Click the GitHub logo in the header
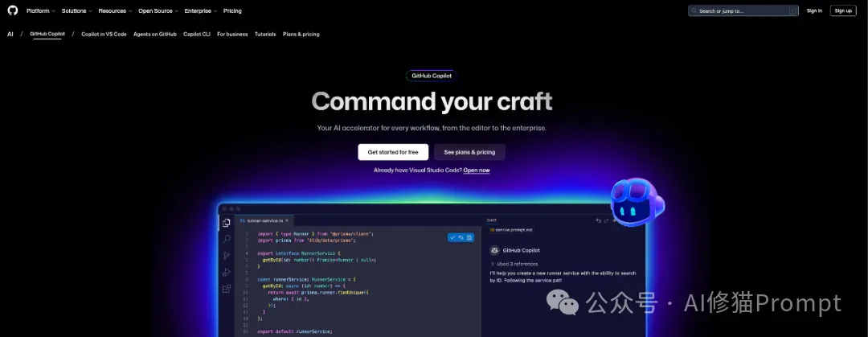 (13, 10)
